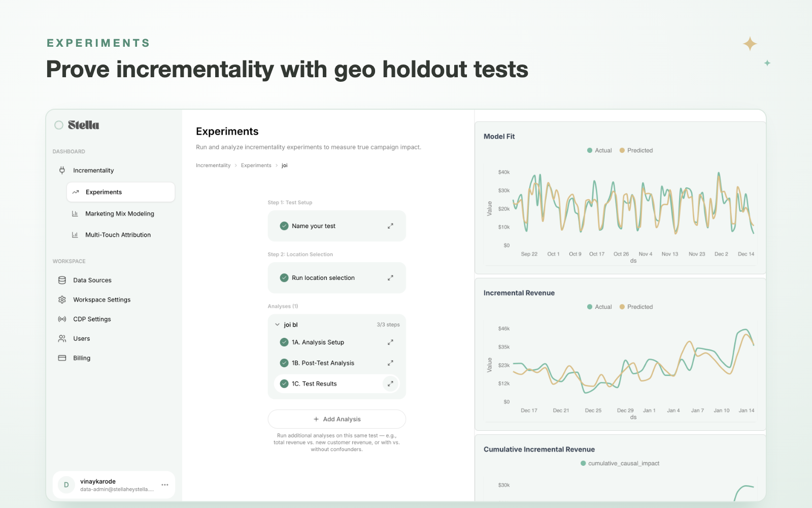
Task: Open the three-dot menu beside vinaykarode
Action: coord(165,485)
